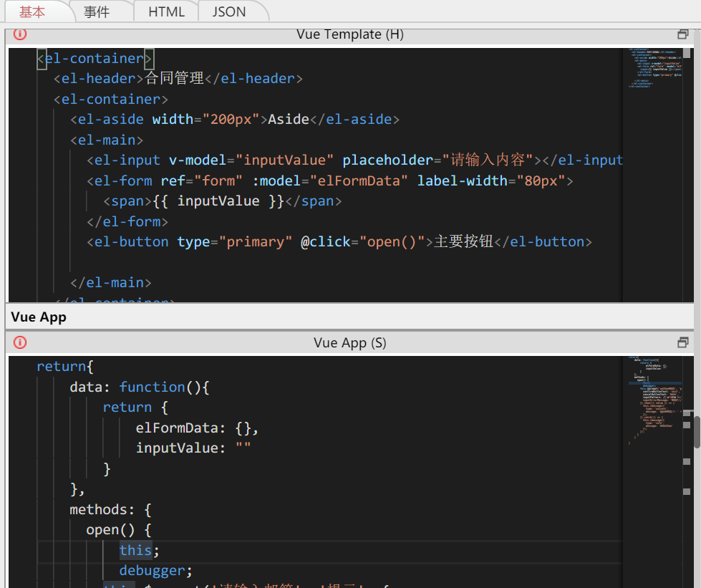This screenshot has height=588, width=701.
Task: Switch to the 基本 tab
Action: tap(32, 11)
